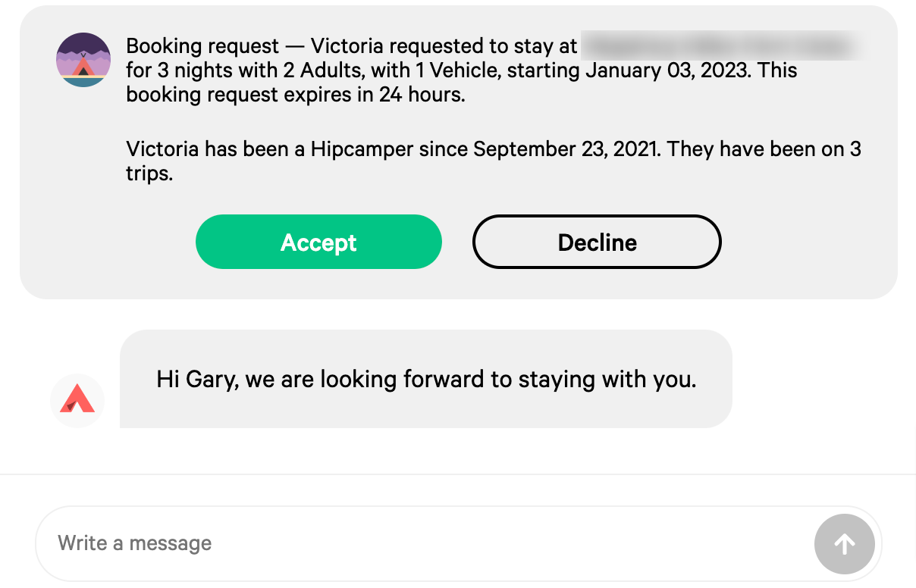The height and width of the screenshot is (588, 916).
Task: Focus the Write a message field
Action: (x=425, y=543)
